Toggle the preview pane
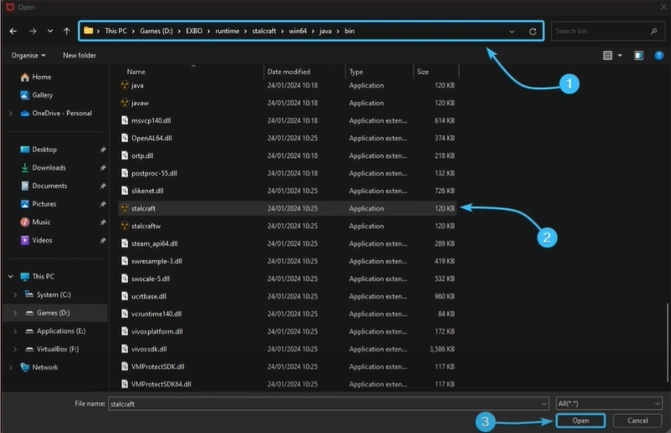 tap(638, 56)
